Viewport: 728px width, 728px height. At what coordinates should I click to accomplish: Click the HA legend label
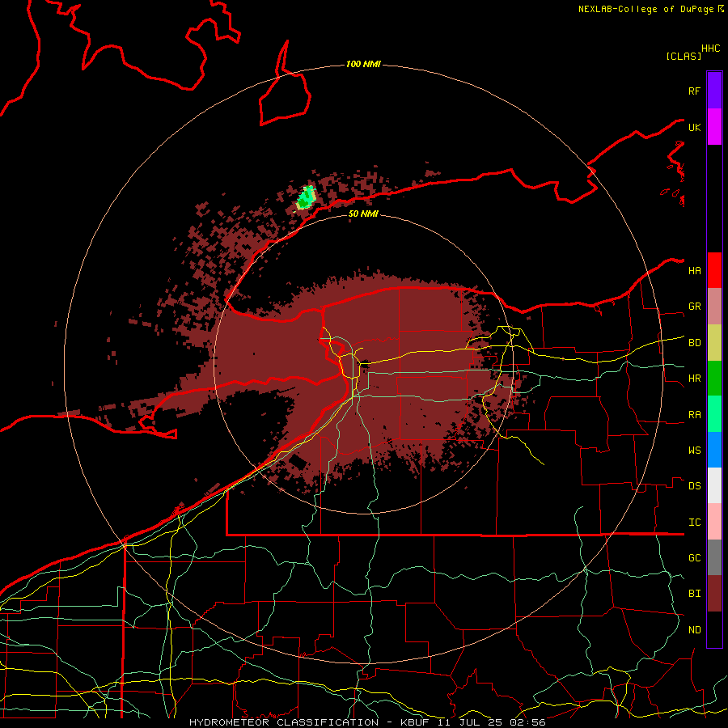pyautogui.click(x=694, y=271)
